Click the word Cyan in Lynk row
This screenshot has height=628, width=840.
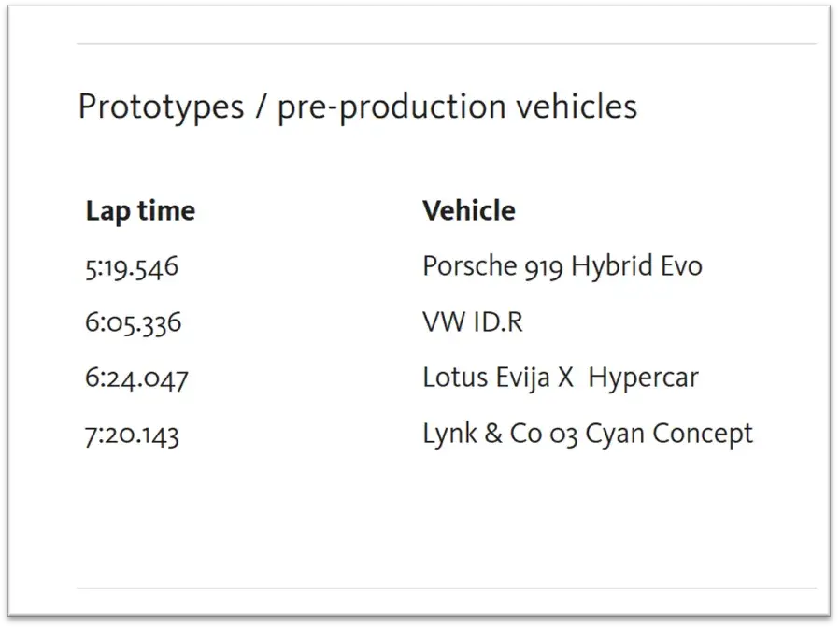[x=615, y=435]
